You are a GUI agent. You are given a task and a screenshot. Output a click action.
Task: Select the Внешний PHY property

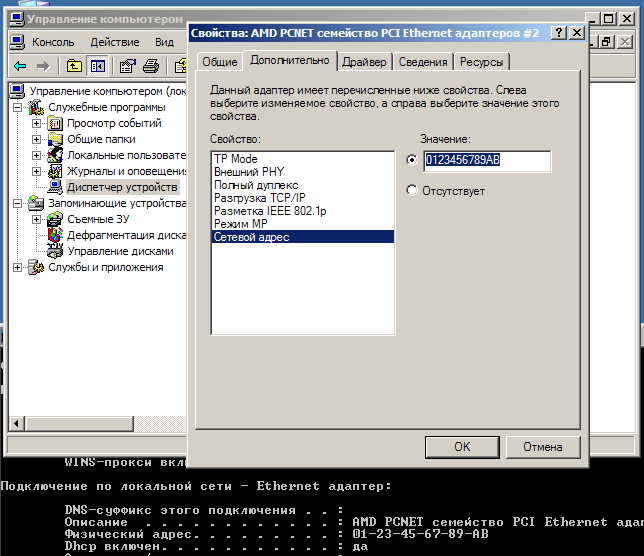[x=303, y=172]
